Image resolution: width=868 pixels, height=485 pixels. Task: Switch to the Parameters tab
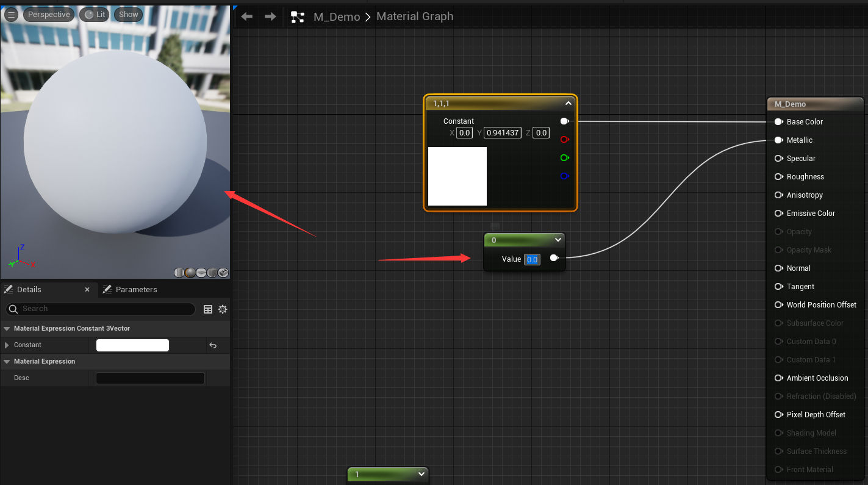(x=135, y=290)
